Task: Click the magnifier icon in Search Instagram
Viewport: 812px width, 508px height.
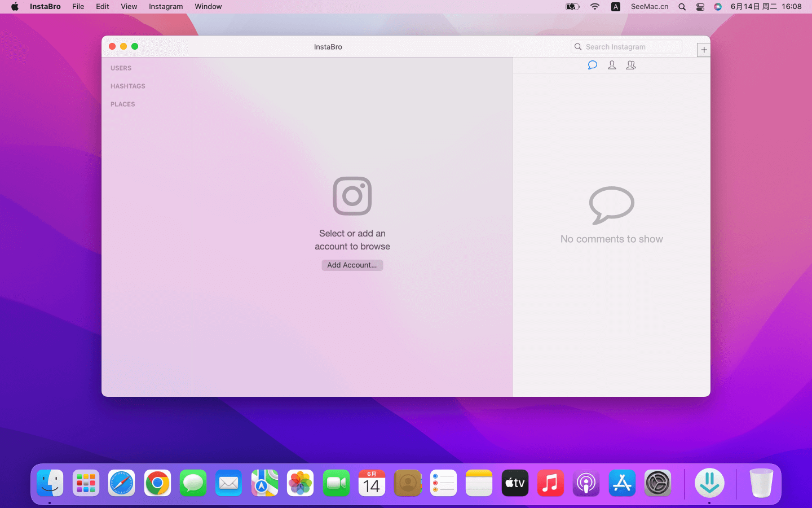Action: [x=578, y=47]
